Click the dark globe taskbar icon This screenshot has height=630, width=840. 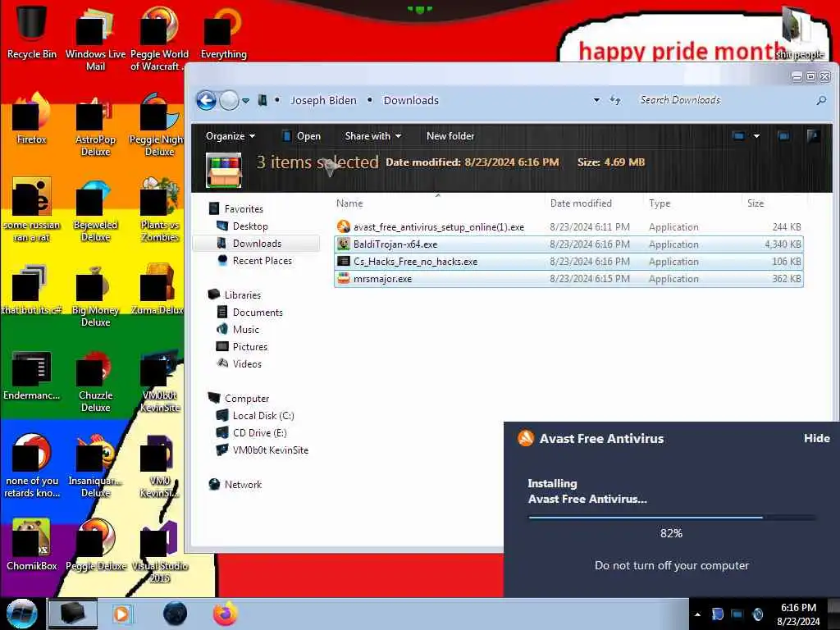[x=176, y=614]
